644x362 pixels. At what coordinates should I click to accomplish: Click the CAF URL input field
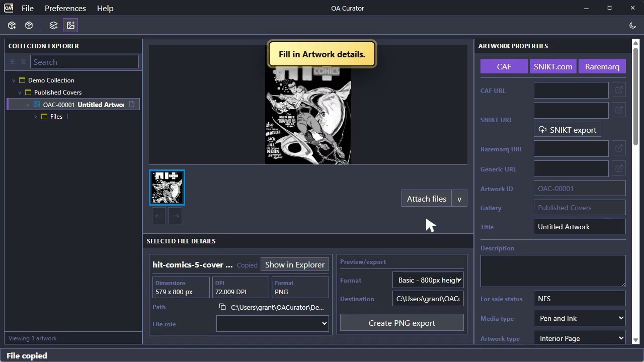(x=571, y=90)
